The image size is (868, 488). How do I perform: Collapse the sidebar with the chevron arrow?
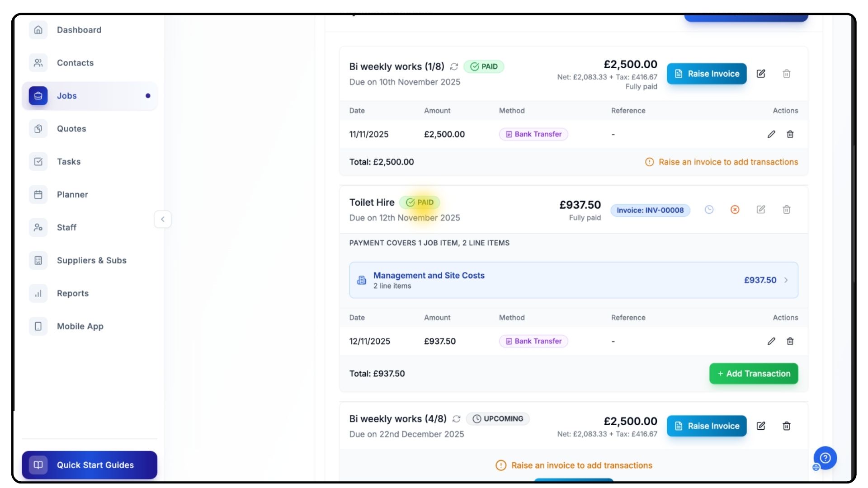[x=163, y=220]
